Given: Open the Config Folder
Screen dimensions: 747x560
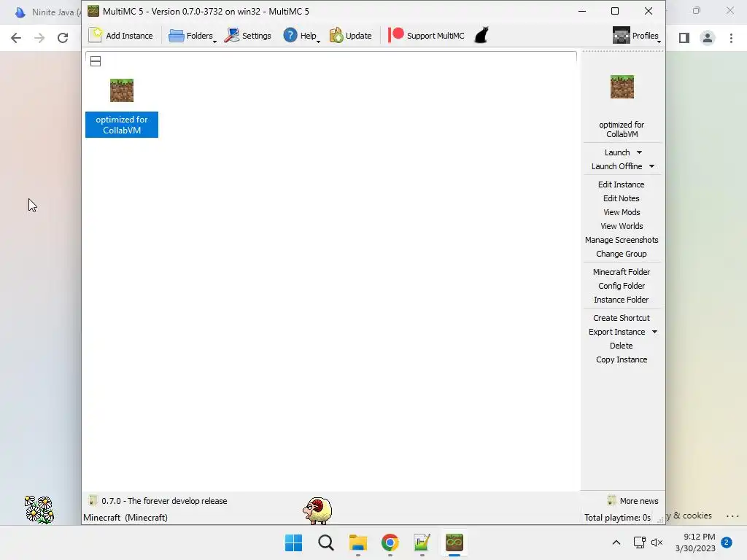Looking at the screenshot, I should coord(622,286).
